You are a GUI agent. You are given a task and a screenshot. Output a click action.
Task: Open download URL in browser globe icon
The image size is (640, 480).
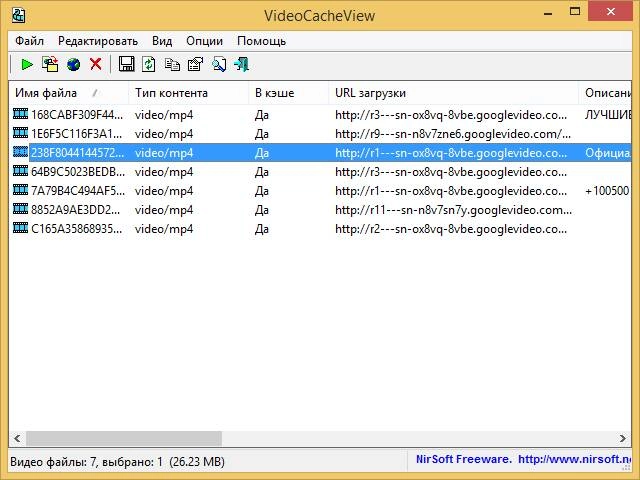(73, 64)
